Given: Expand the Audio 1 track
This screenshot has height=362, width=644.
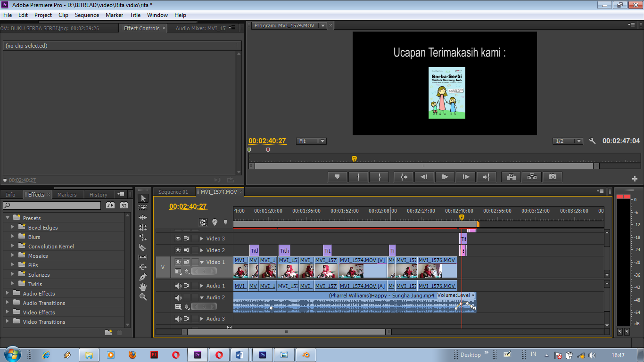Looking at the screenshot, I should pyautogui.click(x=202, y=286).
